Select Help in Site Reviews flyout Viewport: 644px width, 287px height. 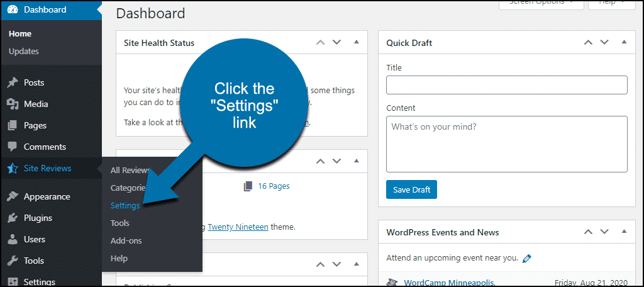tap(119, 259)
